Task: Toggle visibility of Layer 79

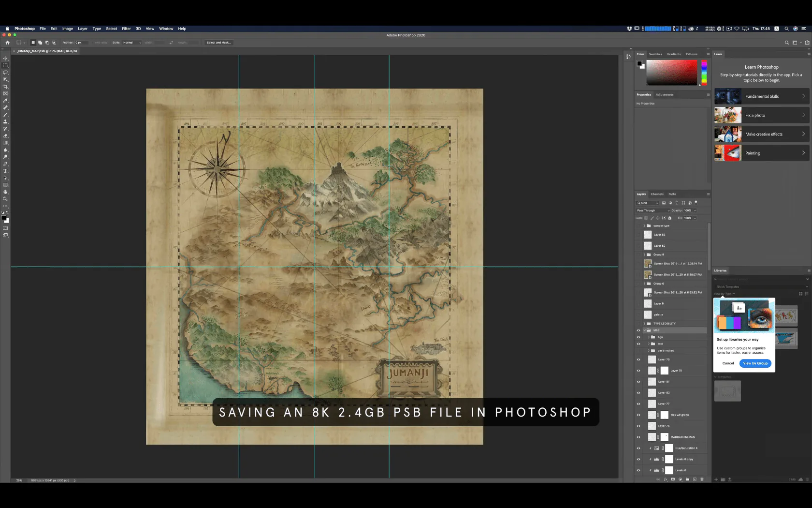Action: pos(638,359)
